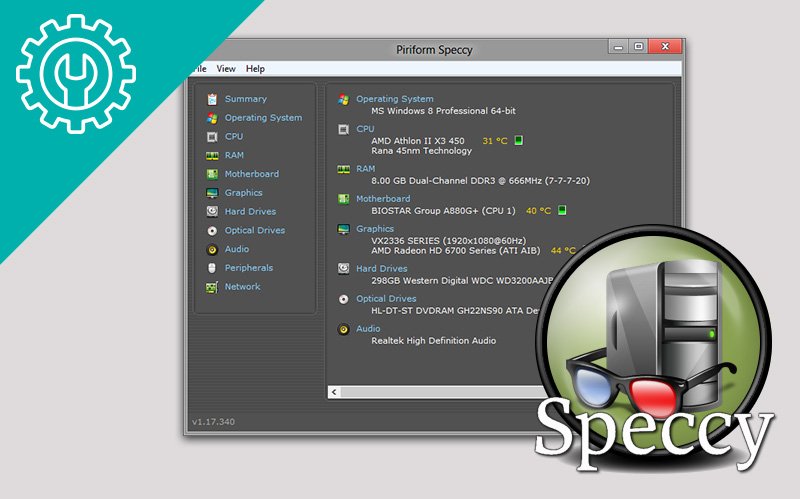Minimize the Piriform Speccy window
Image resolution: width=800 pixels, height=499 pixels.
(x=618, y=46)
